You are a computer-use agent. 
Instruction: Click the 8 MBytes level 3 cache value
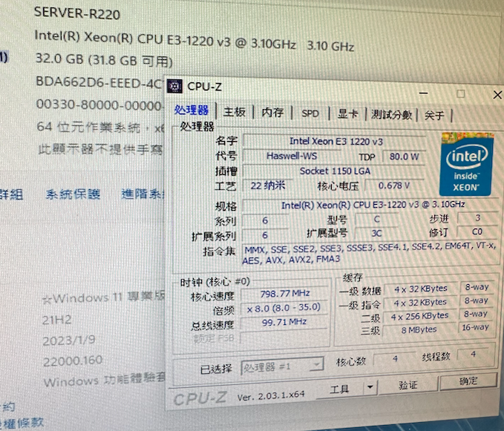click(419, 330)
